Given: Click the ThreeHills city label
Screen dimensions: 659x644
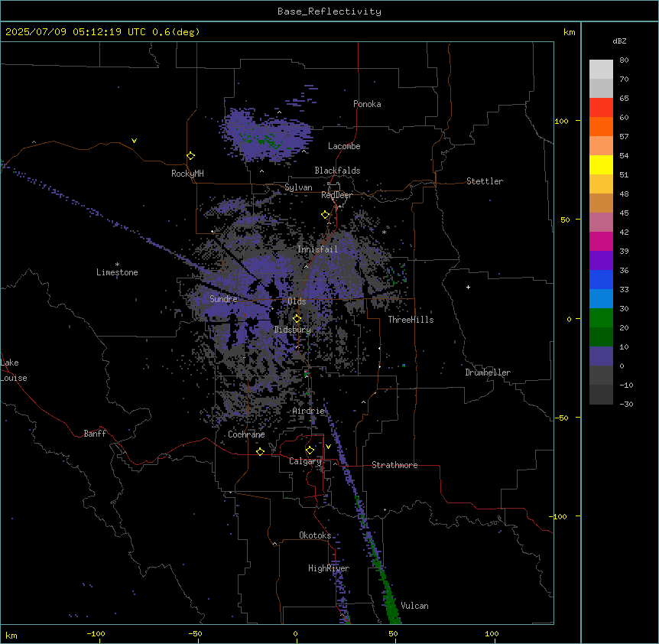Looking at the screenshot, I should click(411, 320).
